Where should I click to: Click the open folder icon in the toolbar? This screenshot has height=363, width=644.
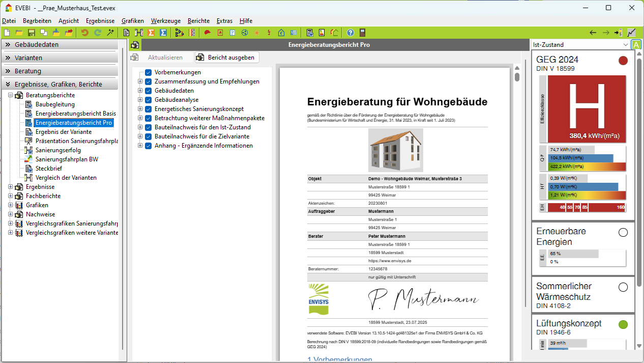pos(19,33)
